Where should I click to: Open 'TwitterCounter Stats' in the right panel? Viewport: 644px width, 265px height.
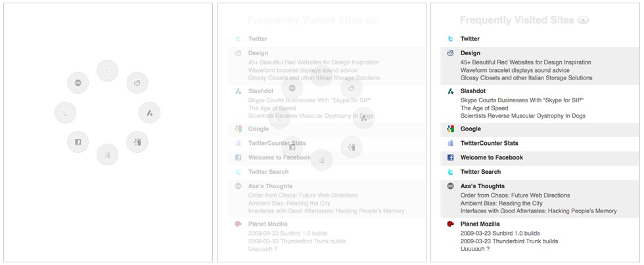tap(489, 143)
